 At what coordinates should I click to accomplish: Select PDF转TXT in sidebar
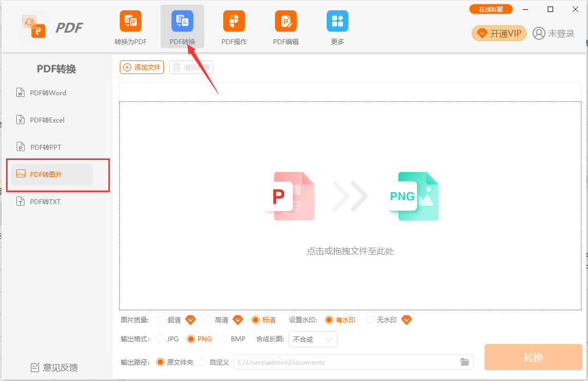tap(45, 202)
